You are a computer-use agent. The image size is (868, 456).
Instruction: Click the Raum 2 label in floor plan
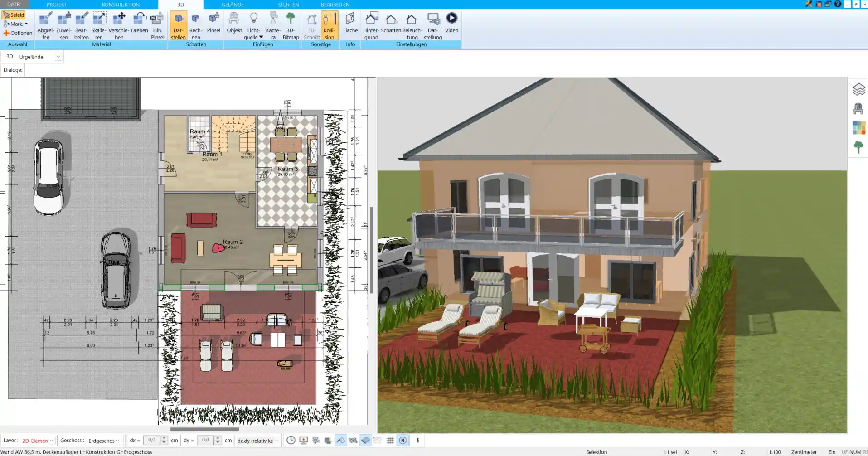(233, 242)
